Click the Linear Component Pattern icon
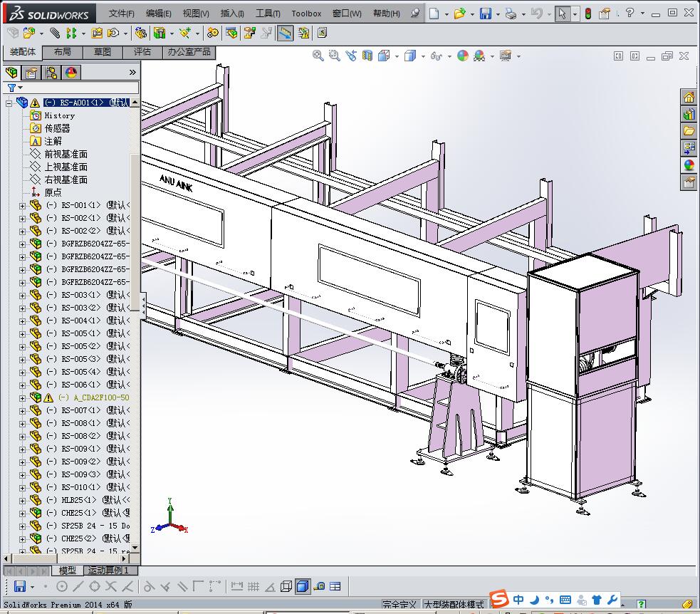The height and width of the screenshot is (614, 700). [x=71, y=33]
